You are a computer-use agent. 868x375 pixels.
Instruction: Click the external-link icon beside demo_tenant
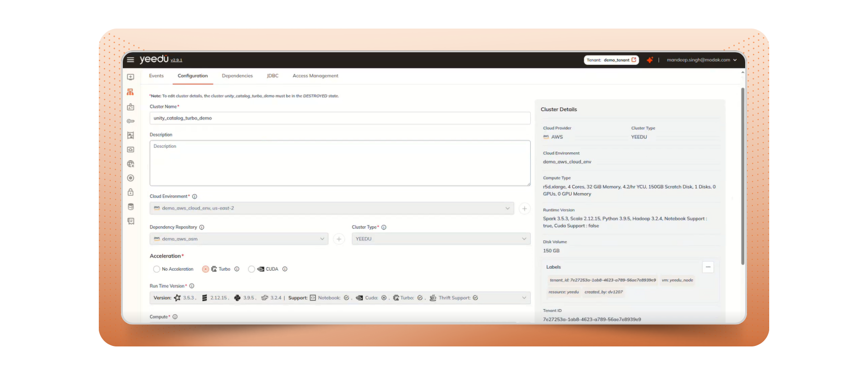coord(634,60)
